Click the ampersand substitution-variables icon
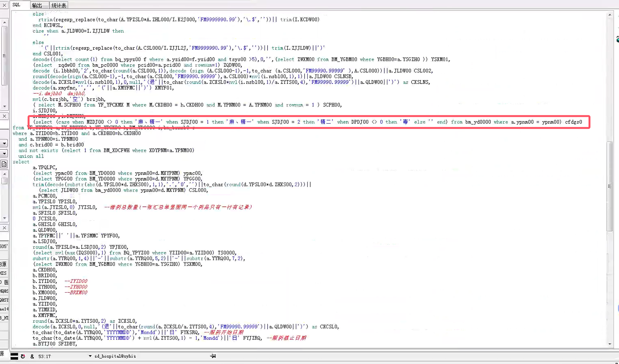This screenshot has height=364, width=619. coord(32,356)
